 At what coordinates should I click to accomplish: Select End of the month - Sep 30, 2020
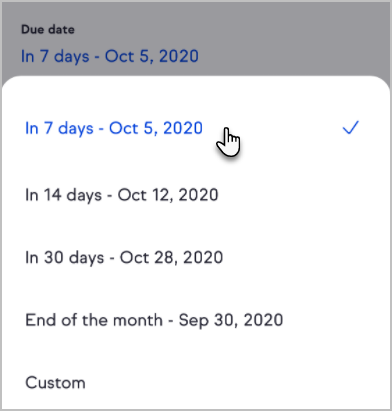click(x=196, y=320)
